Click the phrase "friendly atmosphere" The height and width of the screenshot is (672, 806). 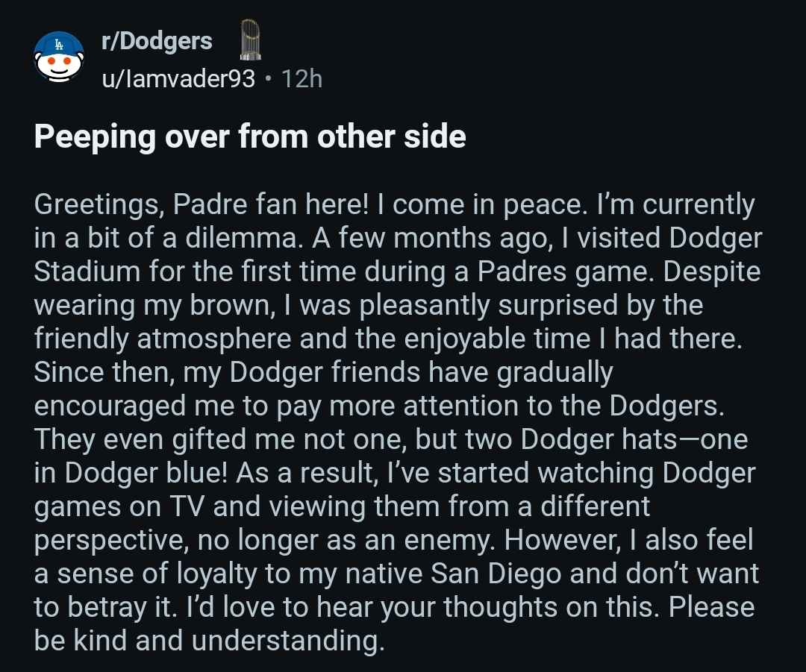click(x=163, y=339)
